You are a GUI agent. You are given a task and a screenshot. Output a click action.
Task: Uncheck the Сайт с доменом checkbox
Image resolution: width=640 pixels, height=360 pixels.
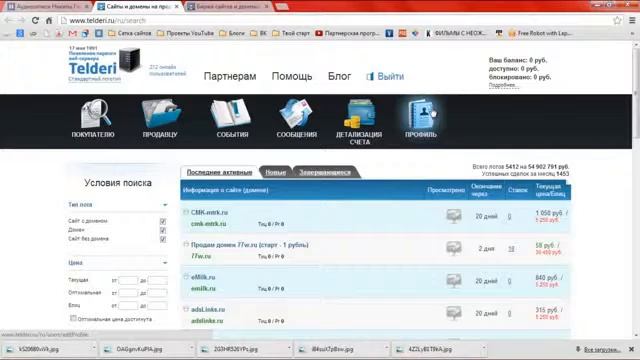(163, 221)
